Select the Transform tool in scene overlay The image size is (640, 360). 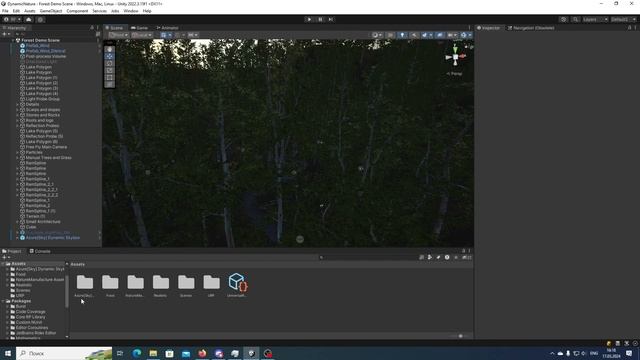point(109,84)
